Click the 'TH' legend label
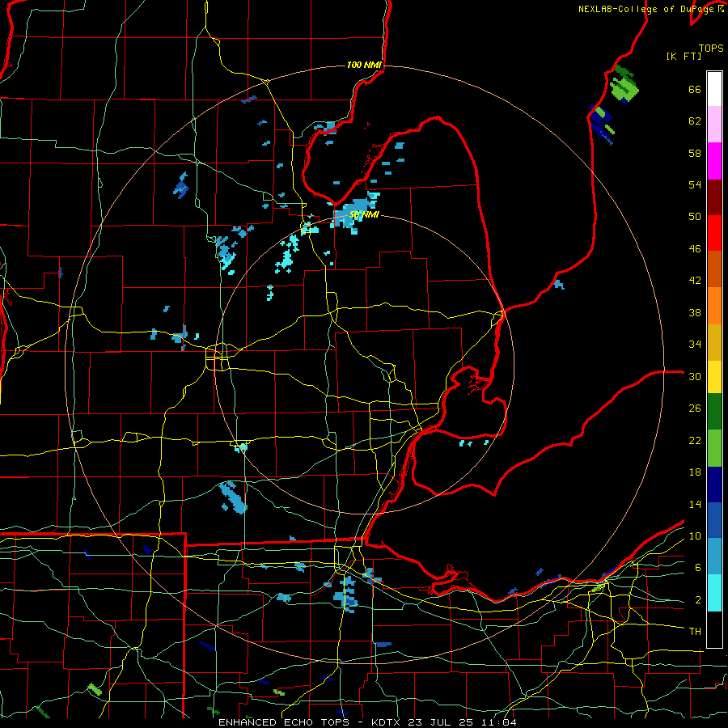This screenshot has height=728, width=728. click(x=695, y=632)
